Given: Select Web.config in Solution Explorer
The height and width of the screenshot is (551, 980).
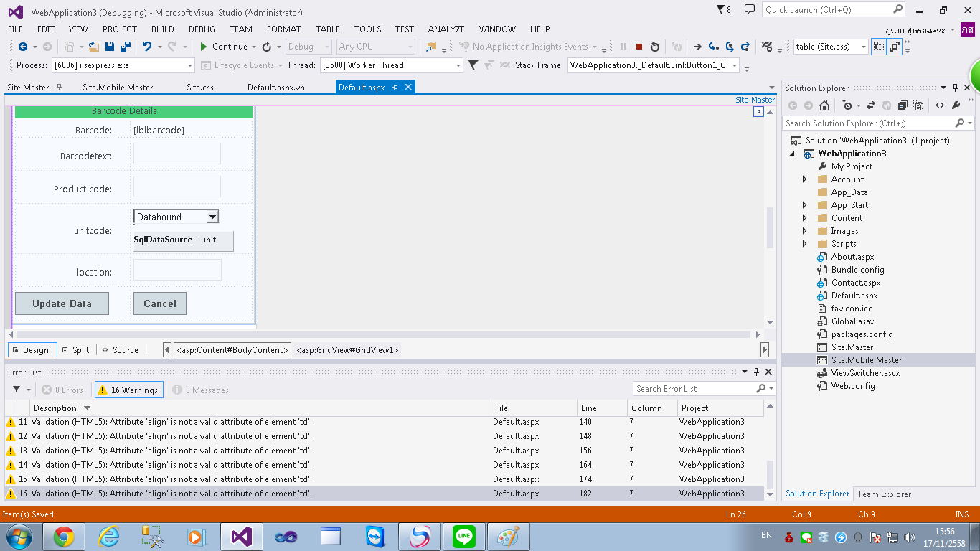Looking at the screenshot, I should [853, 386].
